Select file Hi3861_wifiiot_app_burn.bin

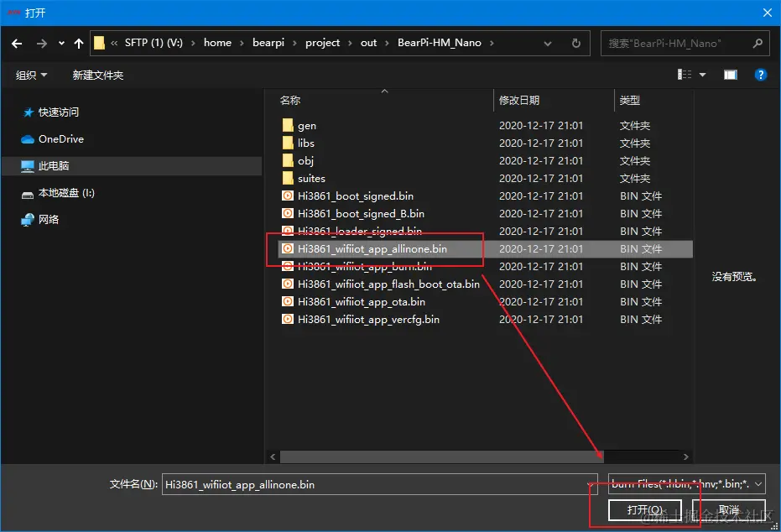(x=365, y=267)
